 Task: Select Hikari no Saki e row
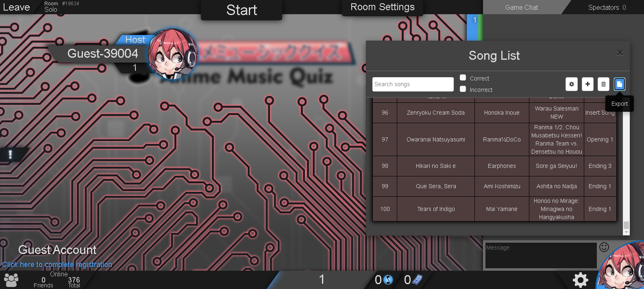(x=494, y=166)
